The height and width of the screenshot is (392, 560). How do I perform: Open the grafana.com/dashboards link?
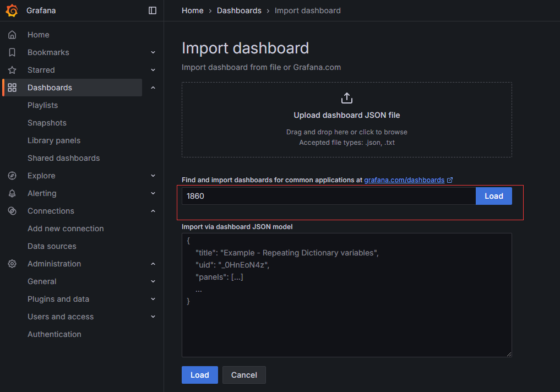[404, 180]
